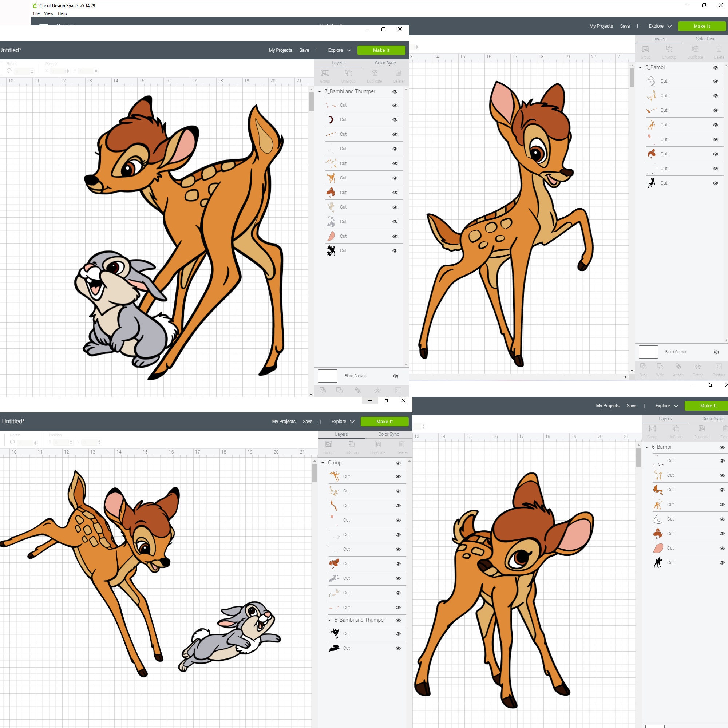Image resolution: width=728 pixels, height=728 pixels.
Task: Click UnGroup icon in 8_Bambi and Thumper window
Action: click(x=352, y=444)
